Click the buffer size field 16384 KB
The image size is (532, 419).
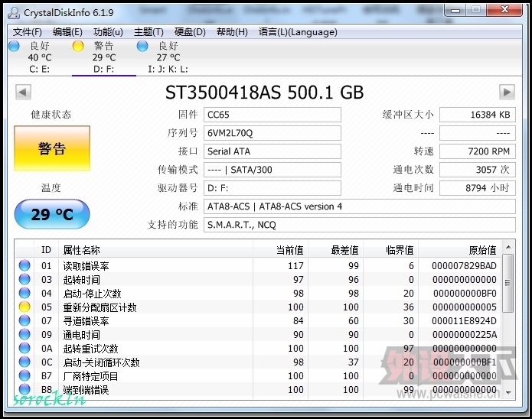pos(478,115)
